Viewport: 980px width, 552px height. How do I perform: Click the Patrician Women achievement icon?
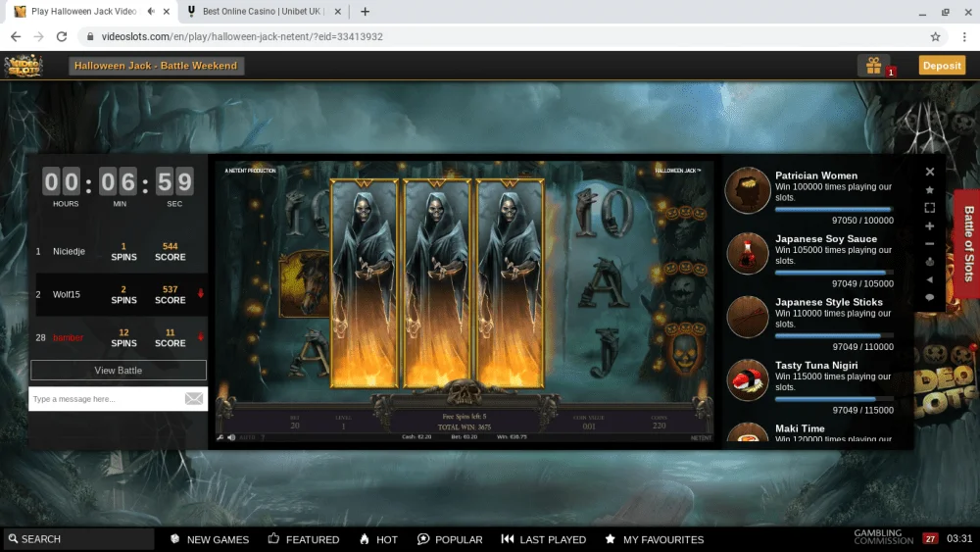[748, 190]
